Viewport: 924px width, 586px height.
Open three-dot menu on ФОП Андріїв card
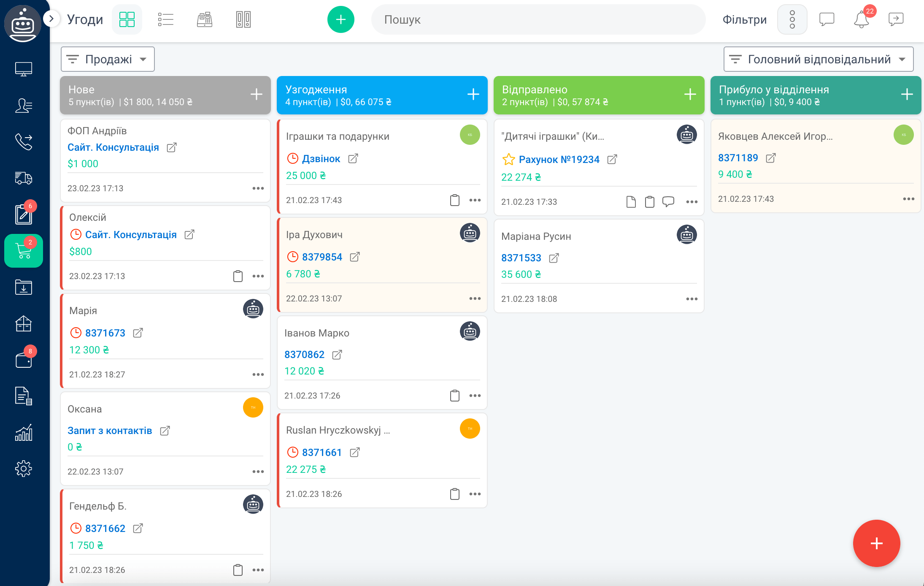point(258,188)
